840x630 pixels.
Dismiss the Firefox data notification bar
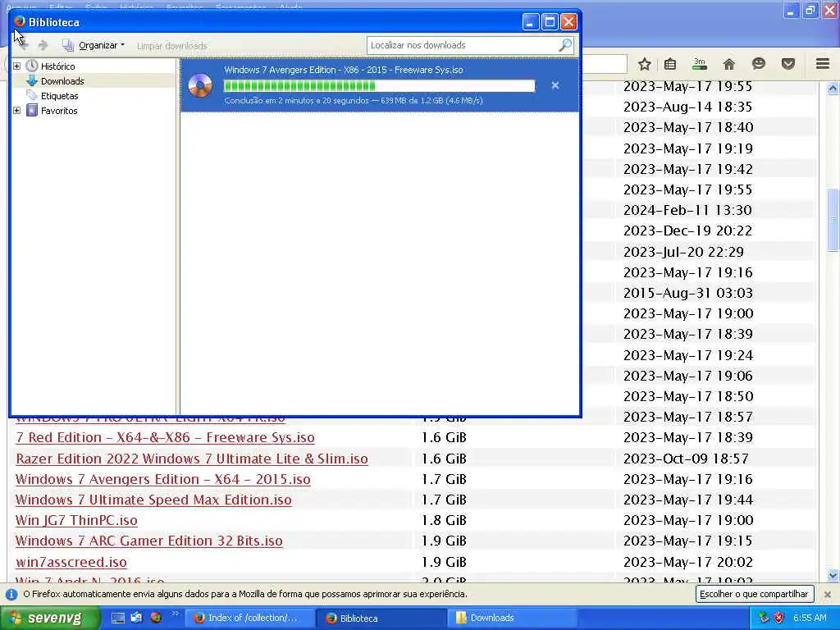coord(828,594)
